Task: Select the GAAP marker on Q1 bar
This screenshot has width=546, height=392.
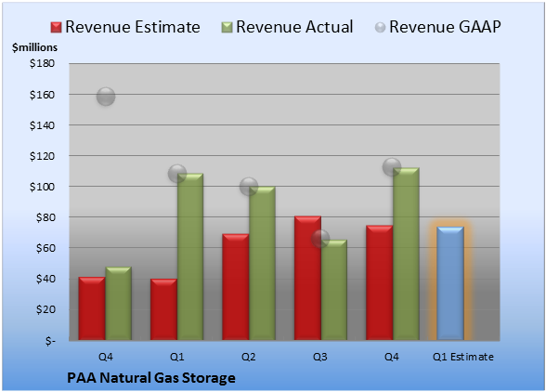Action: (177, 173)
